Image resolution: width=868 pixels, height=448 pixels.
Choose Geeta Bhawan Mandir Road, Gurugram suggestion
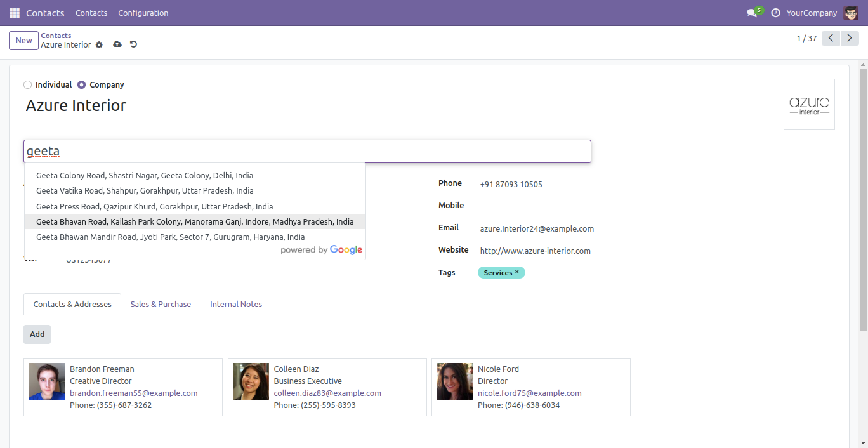[195, 237]
